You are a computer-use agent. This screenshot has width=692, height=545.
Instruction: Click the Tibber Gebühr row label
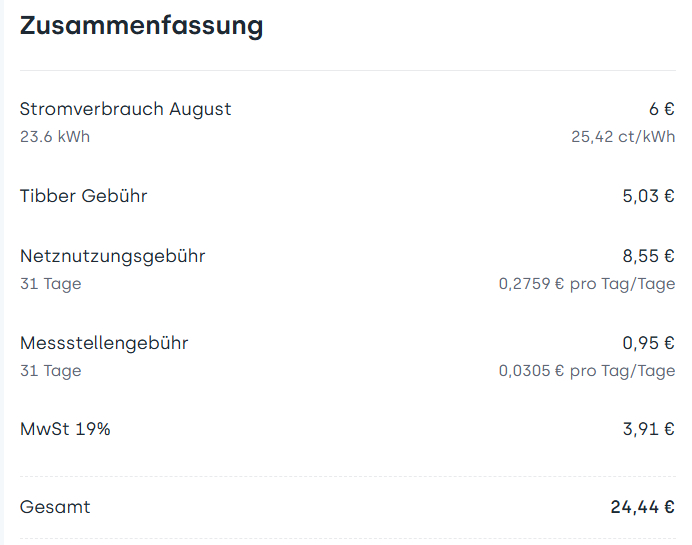click(83, 196)
